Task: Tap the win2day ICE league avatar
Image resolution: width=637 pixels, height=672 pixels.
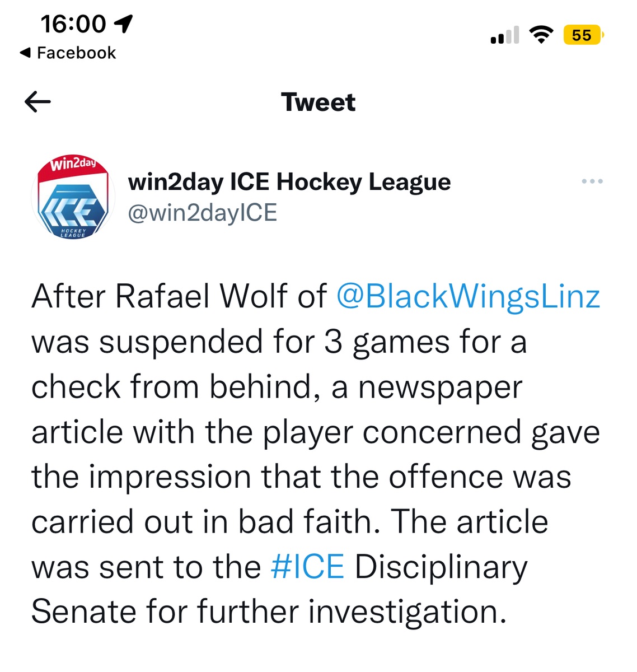Action: point(72,198)
